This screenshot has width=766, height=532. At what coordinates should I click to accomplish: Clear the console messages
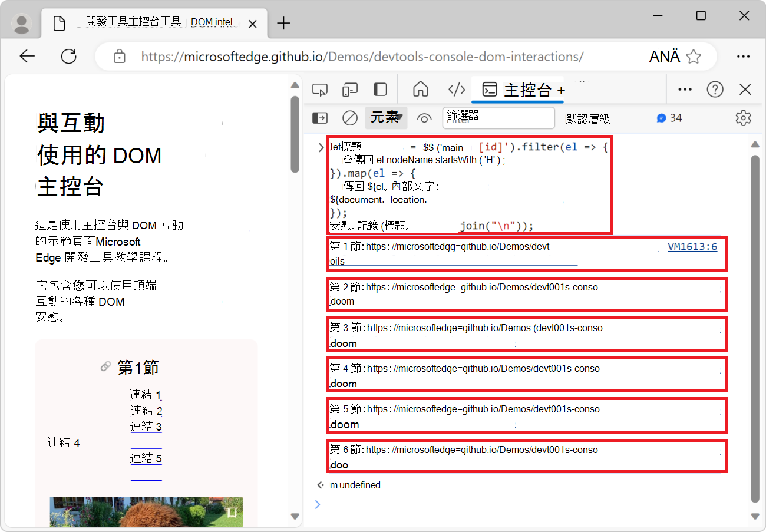(349, 118)
